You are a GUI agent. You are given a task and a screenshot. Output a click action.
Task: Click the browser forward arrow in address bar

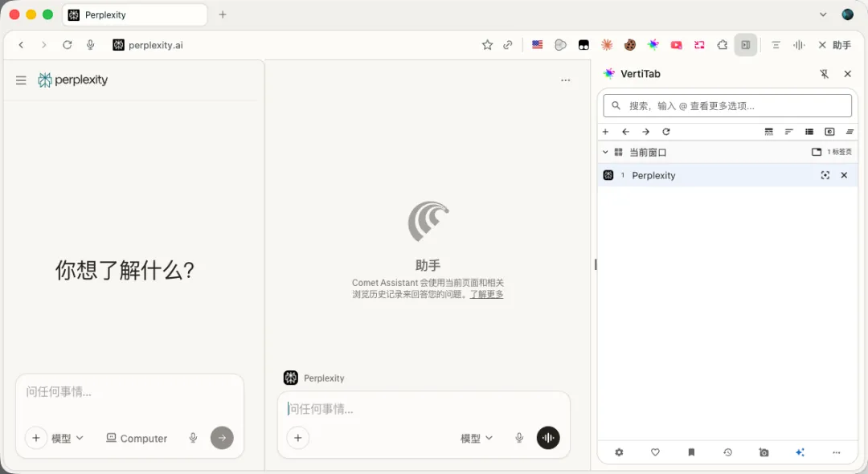(x=43, y=45)
